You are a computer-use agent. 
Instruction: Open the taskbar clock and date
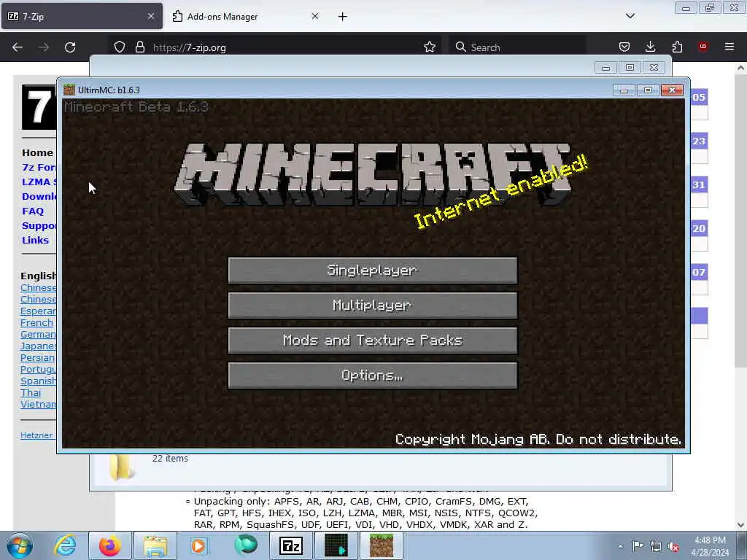[710, 546]
